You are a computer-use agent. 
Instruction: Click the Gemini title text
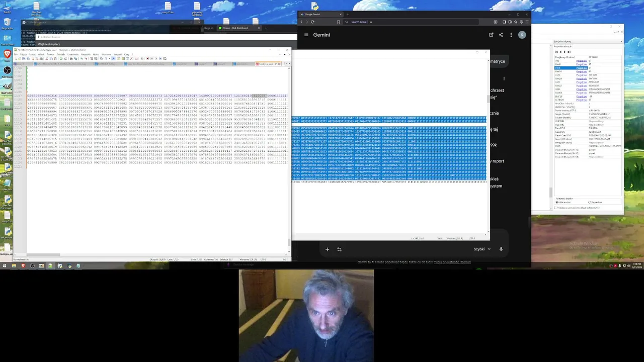[321, 35]
